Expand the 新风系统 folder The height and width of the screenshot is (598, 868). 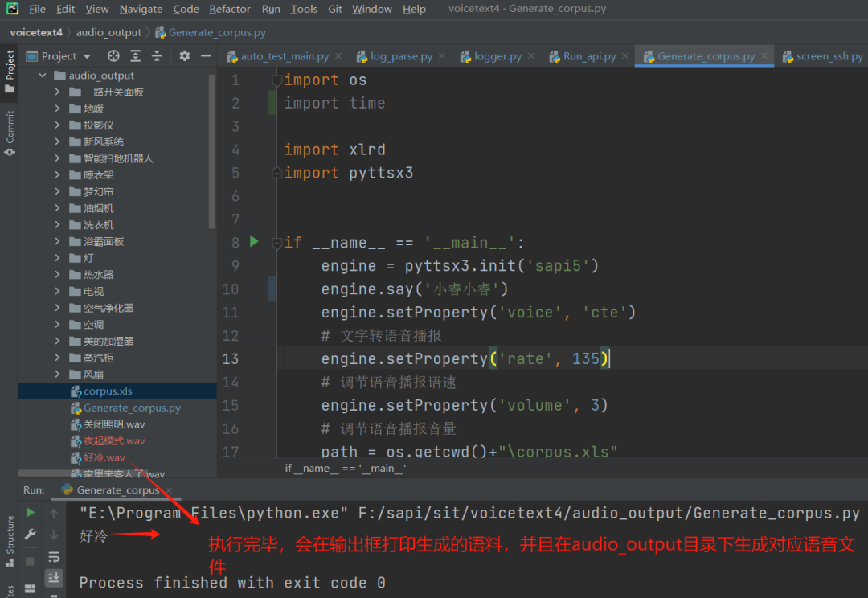57,141
